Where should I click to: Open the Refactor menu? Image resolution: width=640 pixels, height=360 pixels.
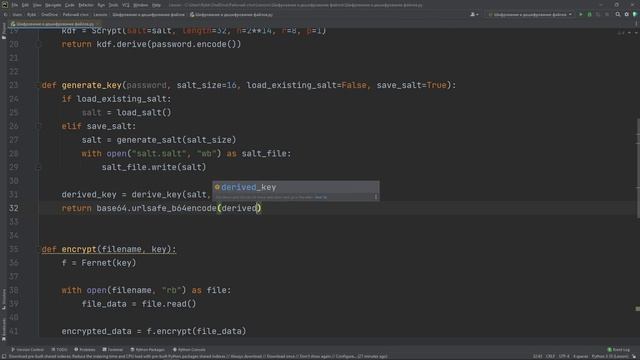(x=86, y=5)
